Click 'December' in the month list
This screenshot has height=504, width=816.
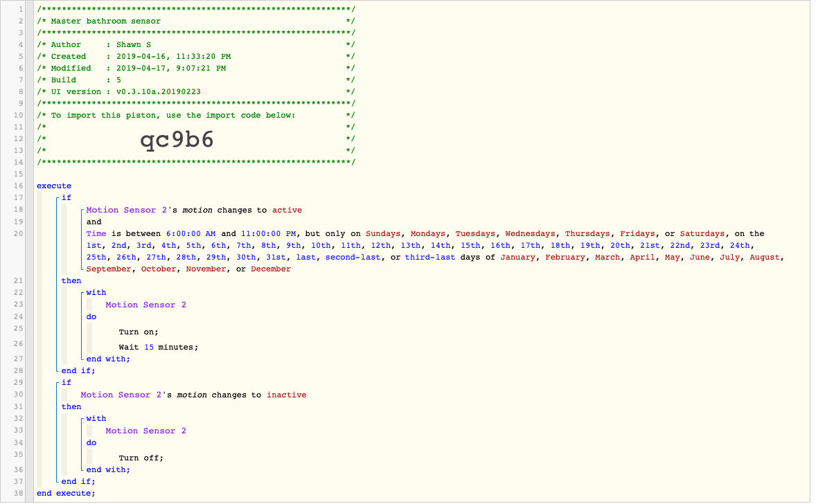(x=271, y=269)
